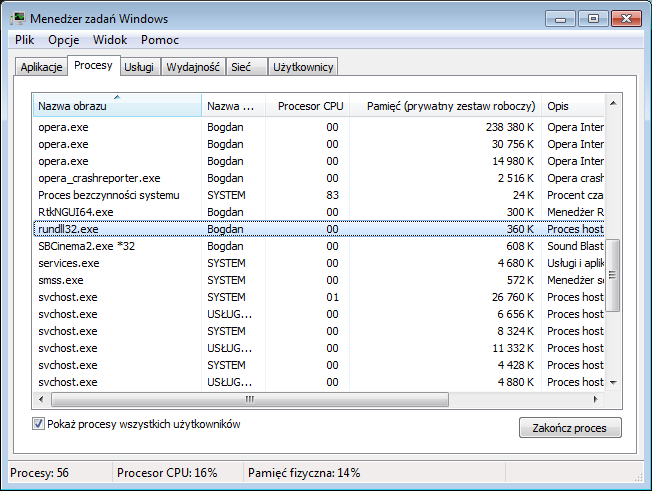Viewport: 652px width, 491px height.
Task: Click the vertical scrollbar down arrow
Action: (x=614, y=382)
